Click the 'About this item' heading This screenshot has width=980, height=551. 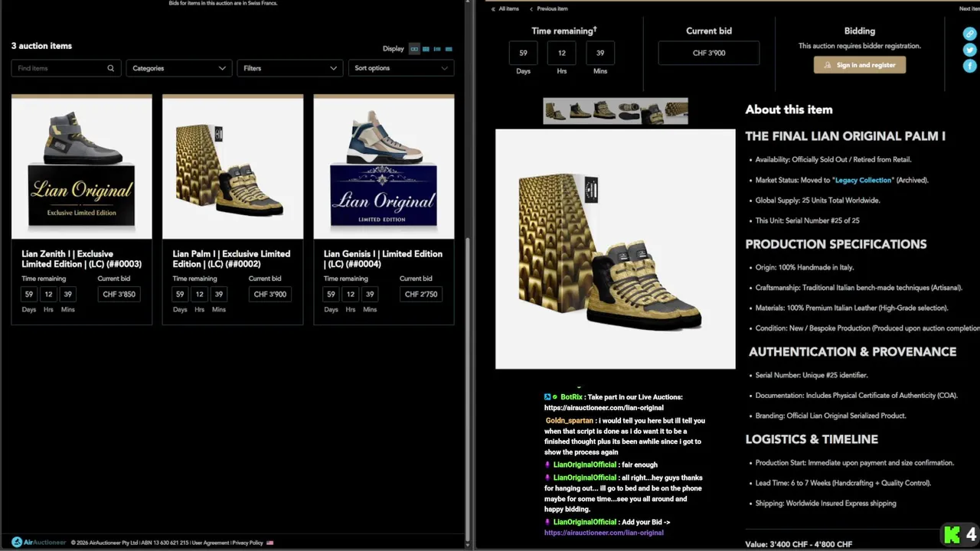pos(789,109)
